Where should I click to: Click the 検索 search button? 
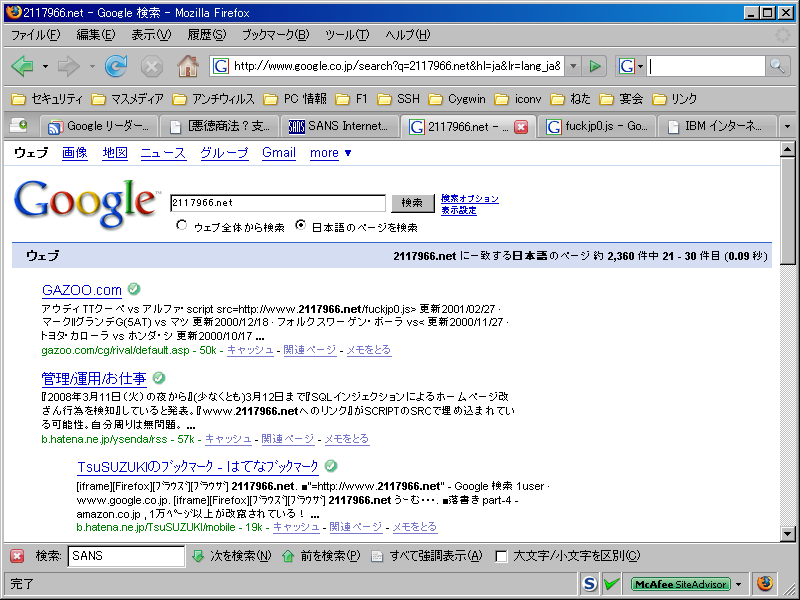412,203
